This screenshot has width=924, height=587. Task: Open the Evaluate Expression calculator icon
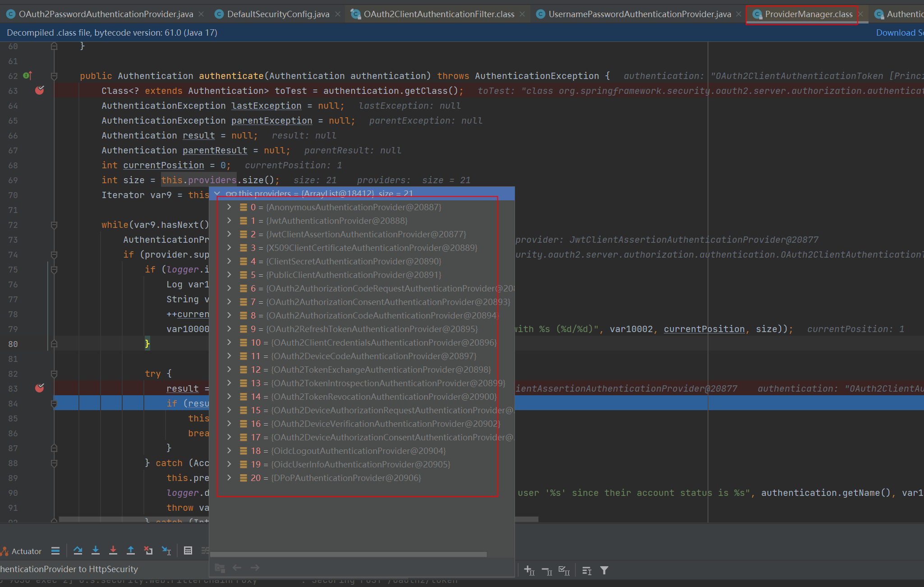pos(188,550)
